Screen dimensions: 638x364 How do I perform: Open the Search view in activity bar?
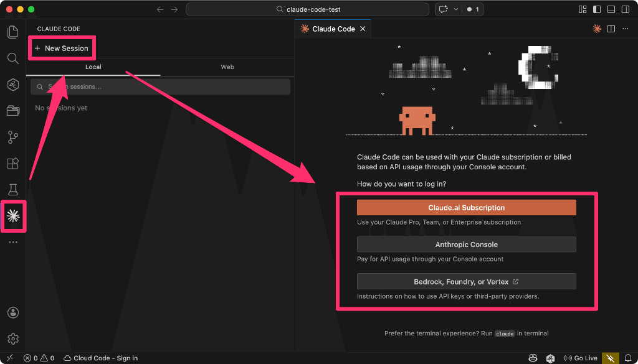[x=13, y=58]
